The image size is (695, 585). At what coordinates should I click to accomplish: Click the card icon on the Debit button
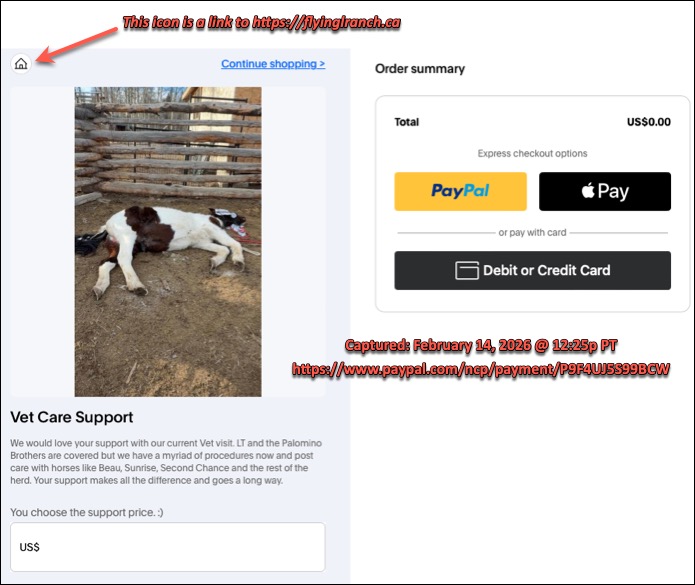tap(467, 270)
